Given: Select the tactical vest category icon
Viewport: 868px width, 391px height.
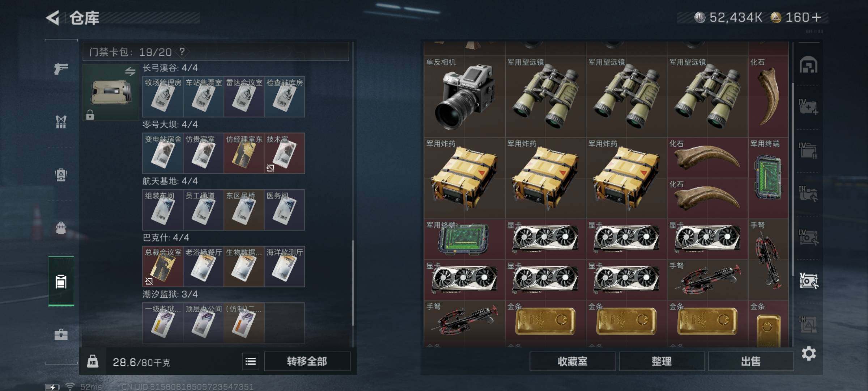Looking at the screenshot, I should [x=61, y=122].
